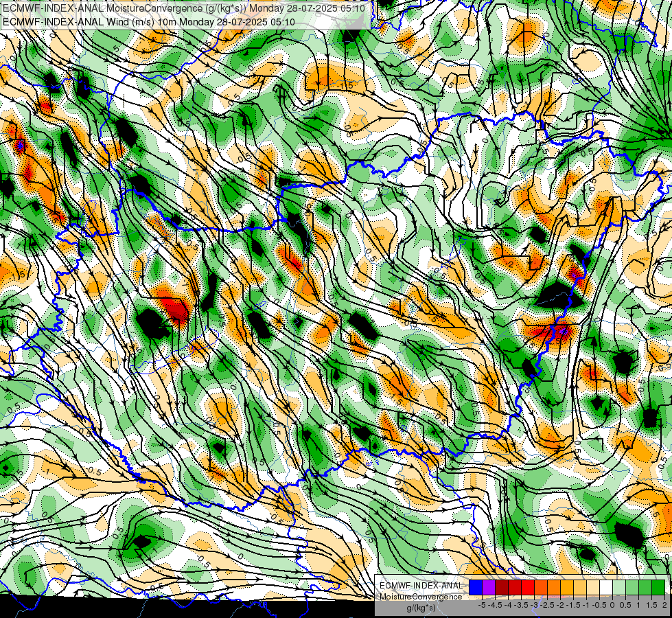The width and height of the screenshot is (672, 618).
Task: Click the pale peach swatch between -1 and -0.5
Action: [x=593, y=587]
